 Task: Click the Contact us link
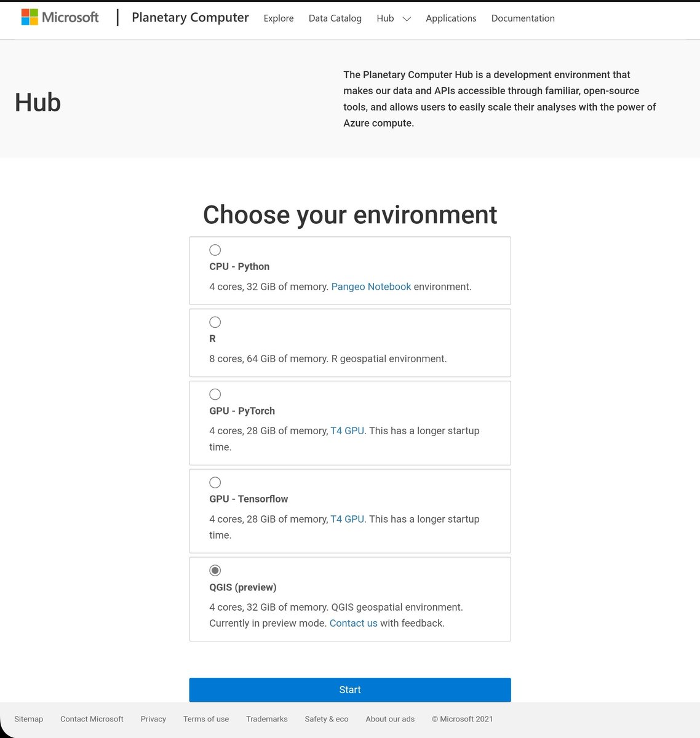[x=353, y=623]
